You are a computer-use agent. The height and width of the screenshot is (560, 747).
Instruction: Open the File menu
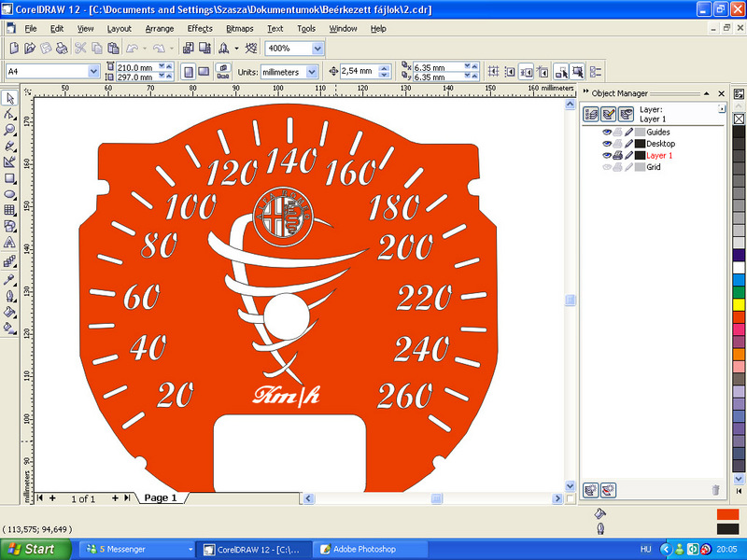pos(31,29)
